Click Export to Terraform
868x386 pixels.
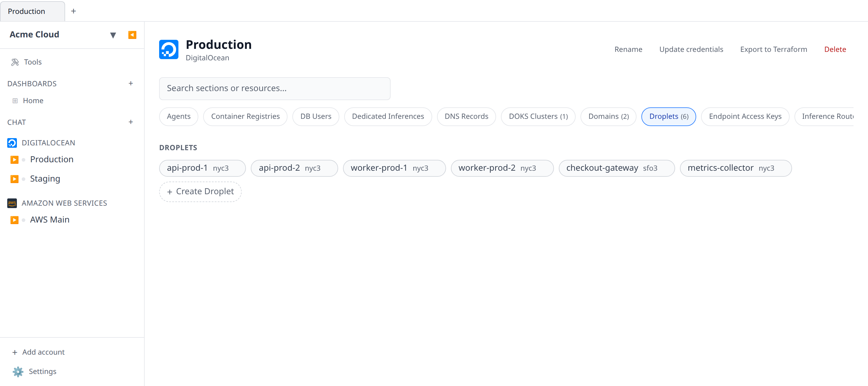tap(773, 49)
